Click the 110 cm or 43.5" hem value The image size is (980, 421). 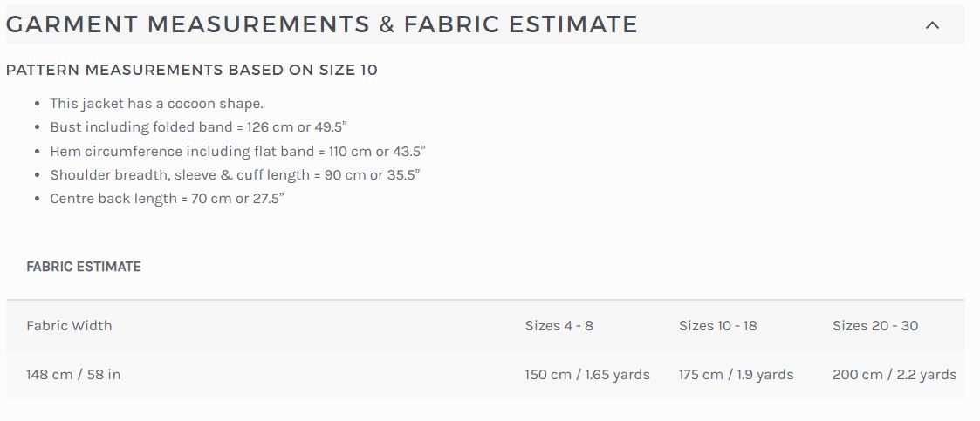(377, 151)
